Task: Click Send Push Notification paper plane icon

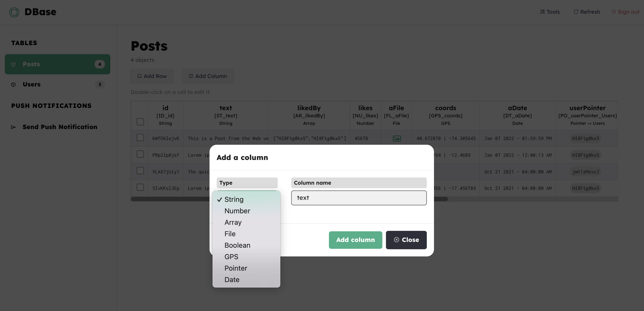Action: point(13,127)
